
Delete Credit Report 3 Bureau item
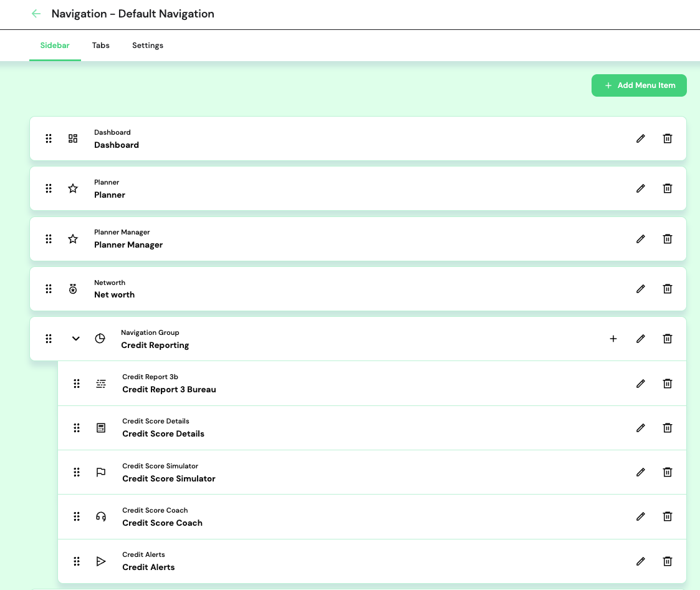coord(668,384)
